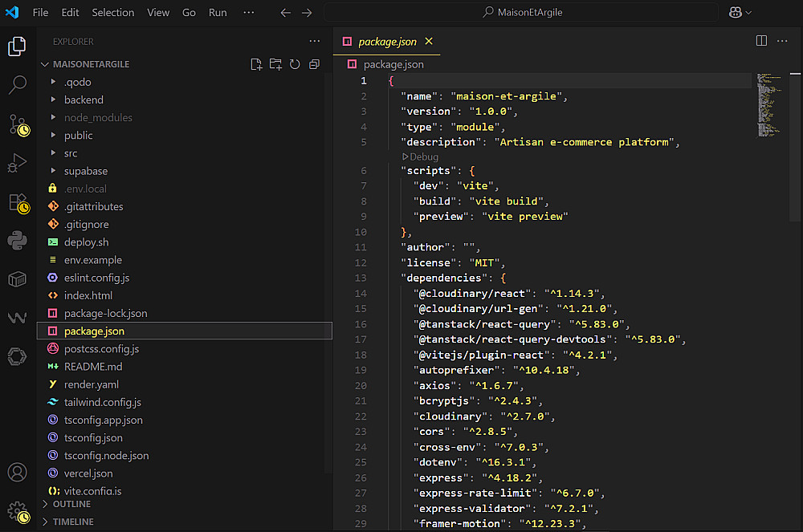Expand the backend folder
This screenshot has height=532, width=803.
point(84,99)
